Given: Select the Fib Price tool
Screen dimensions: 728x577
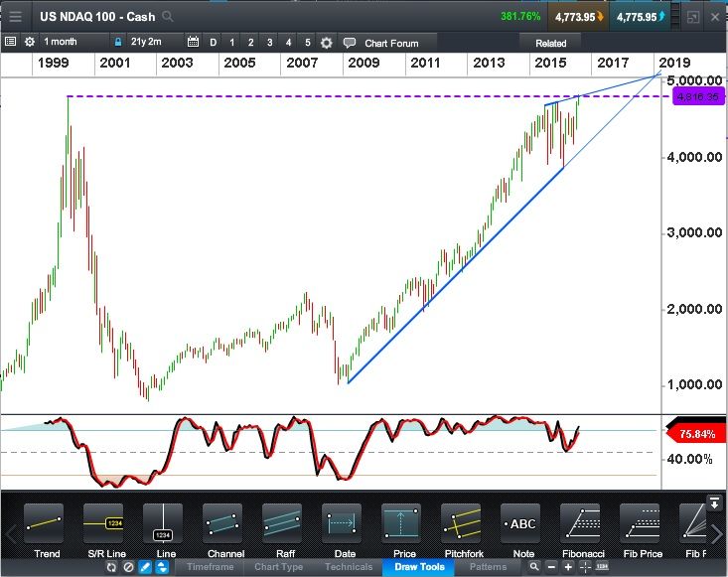Looking at the screenshot, I should coord(640,523).
